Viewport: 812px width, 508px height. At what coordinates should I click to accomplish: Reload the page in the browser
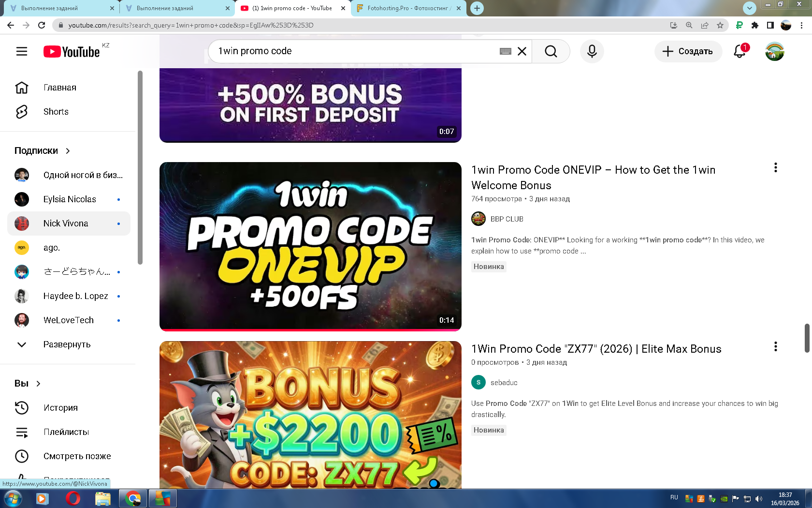pos(42,25)
